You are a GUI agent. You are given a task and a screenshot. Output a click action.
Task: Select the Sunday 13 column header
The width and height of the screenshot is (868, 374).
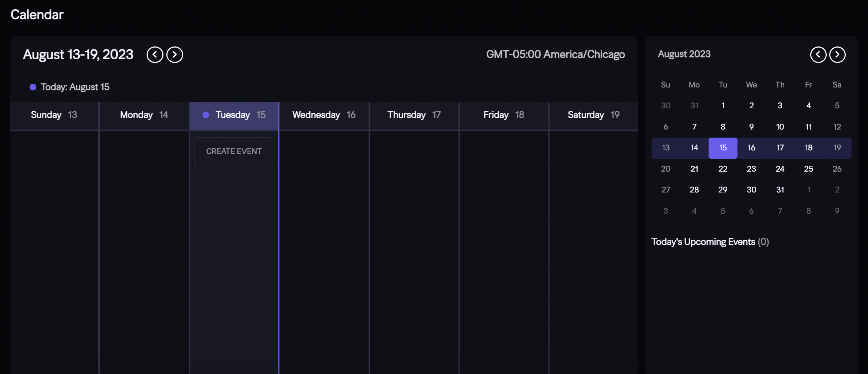(54, 115)
